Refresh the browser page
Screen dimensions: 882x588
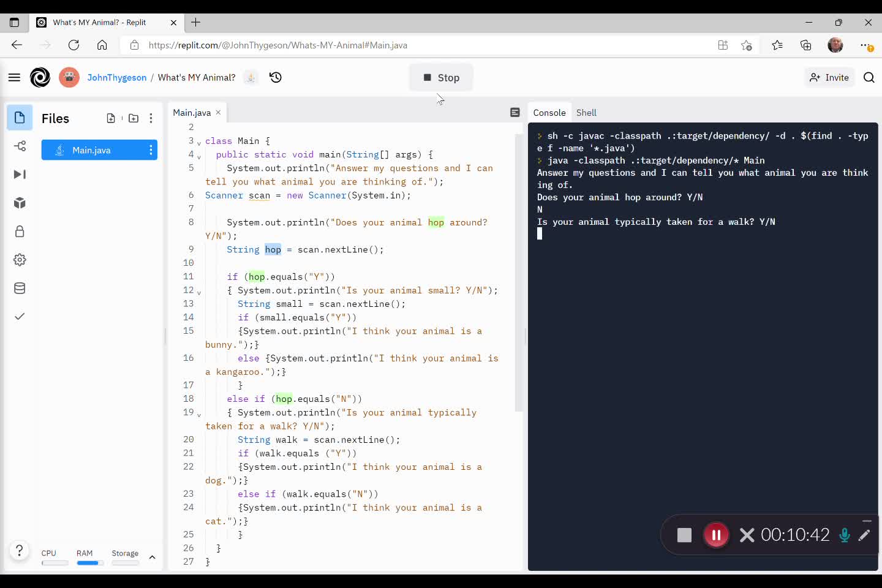point(73,45)
